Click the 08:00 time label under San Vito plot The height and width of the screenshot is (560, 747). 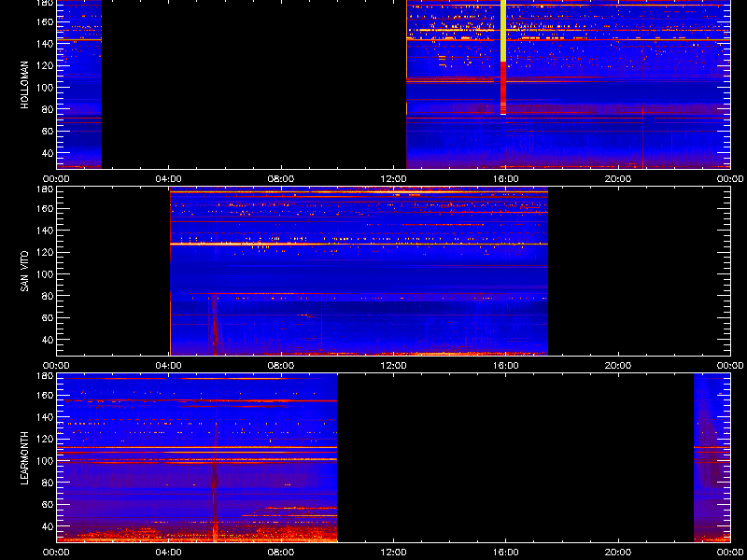click(x=281, y=366)
